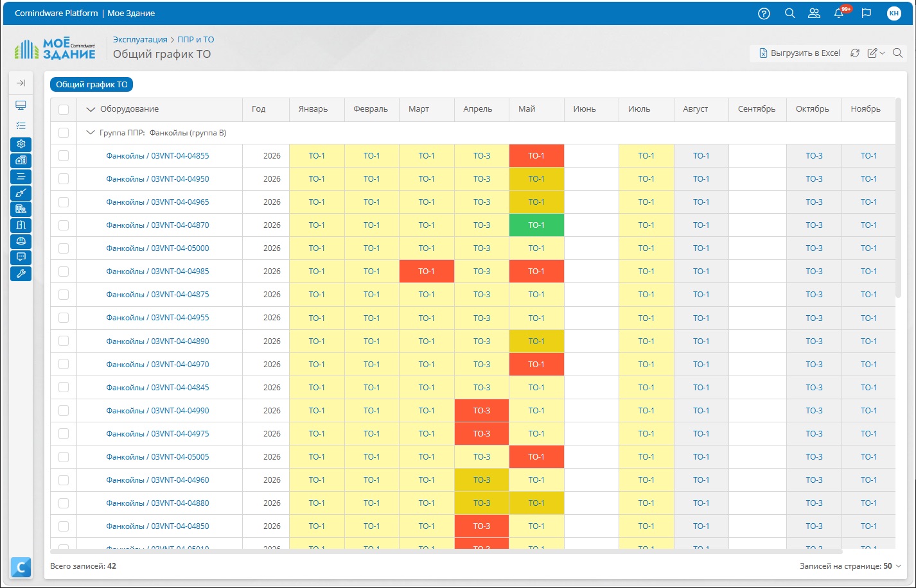The width and height of the screenshot is (916, 588).
Task: Open the edit pencil dropdown in toolbar
Action: (876, 53)
